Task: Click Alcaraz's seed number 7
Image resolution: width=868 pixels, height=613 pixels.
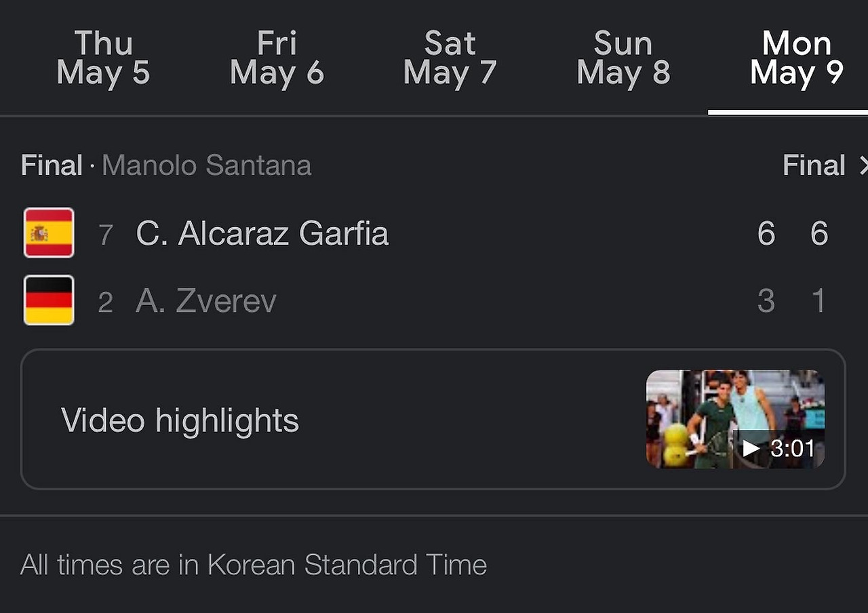Action: pyautogui.click(x=105, y=235)
